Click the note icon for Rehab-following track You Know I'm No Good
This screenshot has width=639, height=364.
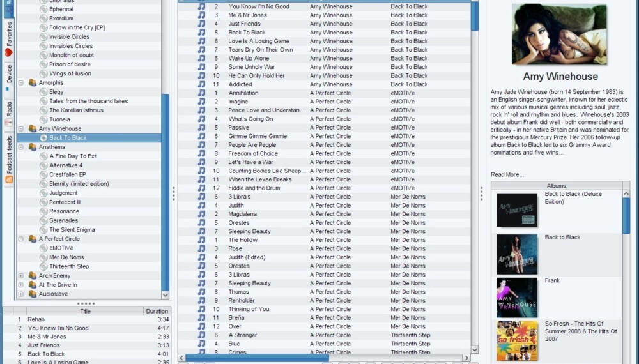(202, 6)
